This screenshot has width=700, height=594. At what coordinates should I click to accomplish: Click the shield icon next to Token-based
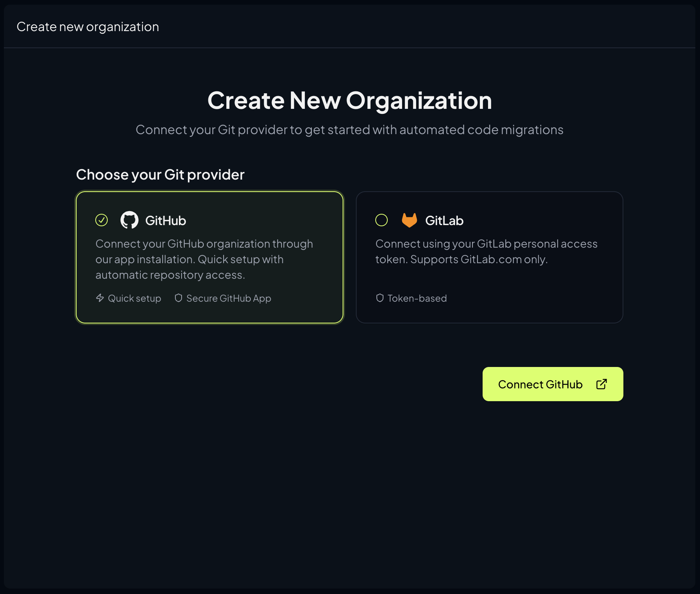[380, 298]
